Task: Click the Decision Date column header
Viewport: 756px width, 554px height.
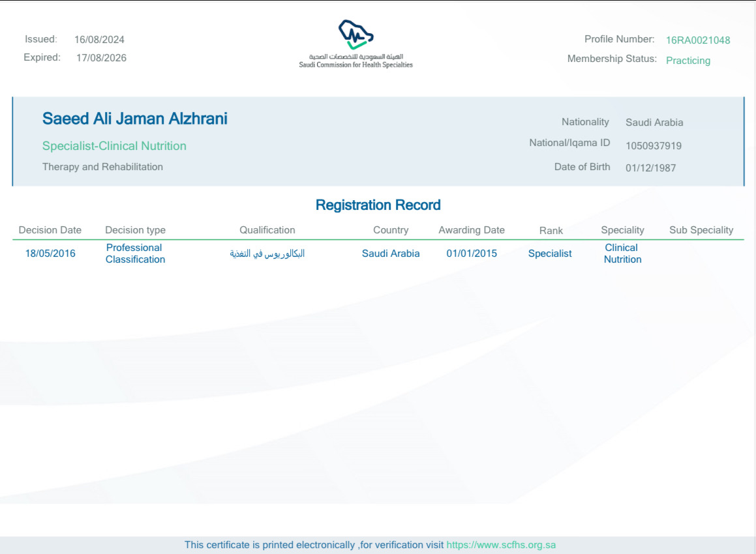Action: pyautogui.click(x=50, y=230)
